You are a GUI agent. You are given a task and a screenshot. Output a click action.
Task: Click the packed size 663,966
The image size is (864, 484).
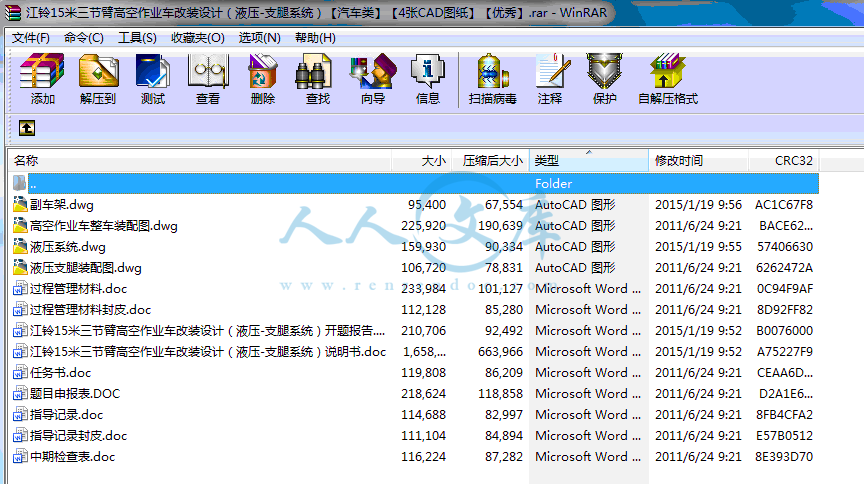[500, 351]
